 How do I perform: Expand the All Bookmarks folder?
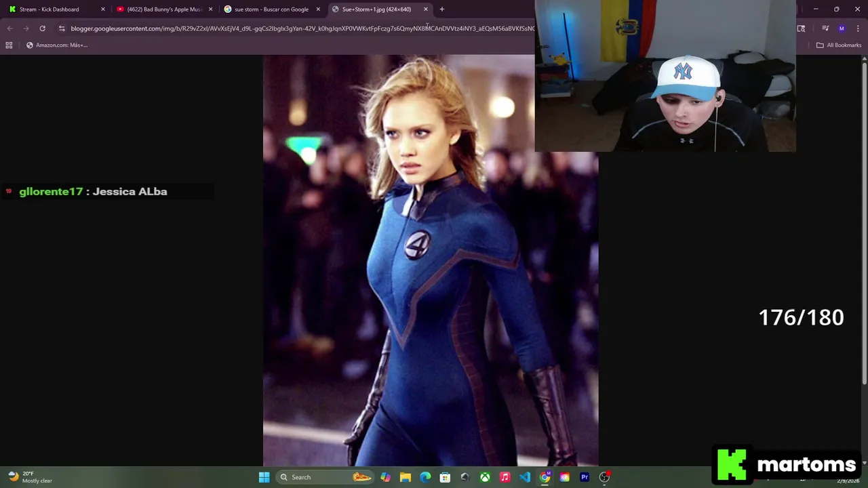839,45
